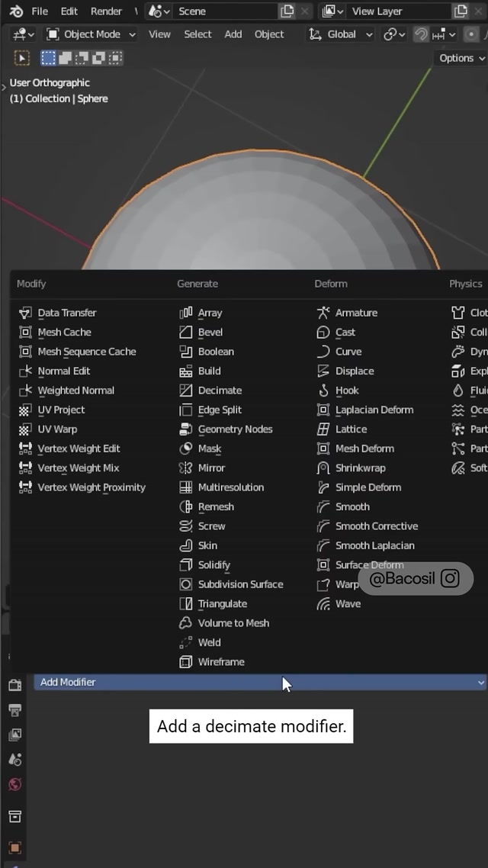This screenshot has height=868, width=488.
Task: Select the Shrinkwrap modifier entry
Action: click(x=360, y=468)
